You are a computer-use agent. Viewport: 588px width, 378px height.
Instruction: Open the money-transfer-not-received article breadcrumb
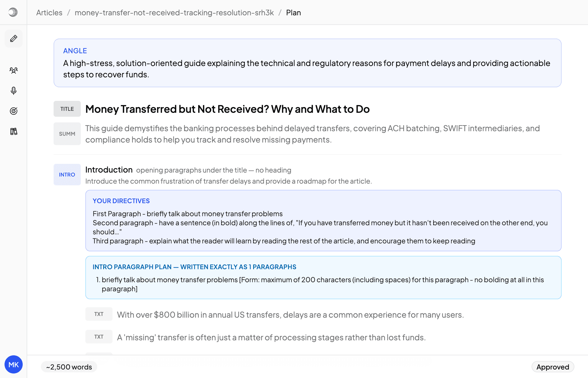pyautogui.click(x=174, y=12)
